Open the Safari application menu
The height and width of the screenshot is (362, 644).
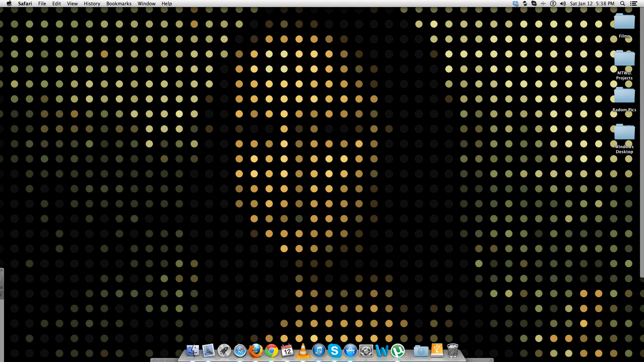click(x=25, y=4)
